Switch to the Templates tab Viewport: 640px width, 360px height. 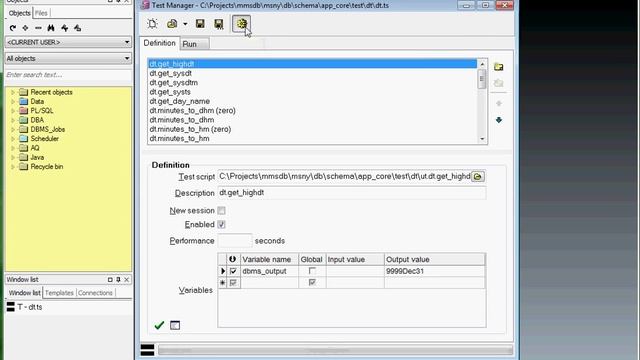[x=59, y=293]
